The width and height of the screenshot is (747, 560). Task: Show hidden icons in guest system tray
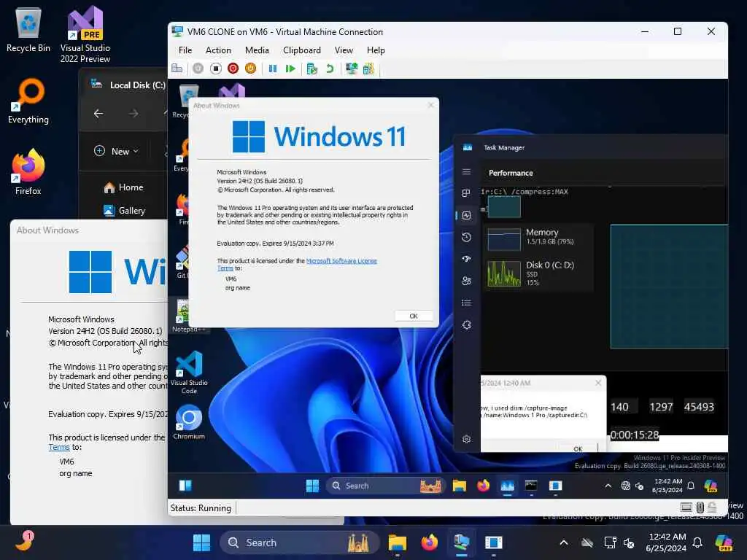point(608,486)
